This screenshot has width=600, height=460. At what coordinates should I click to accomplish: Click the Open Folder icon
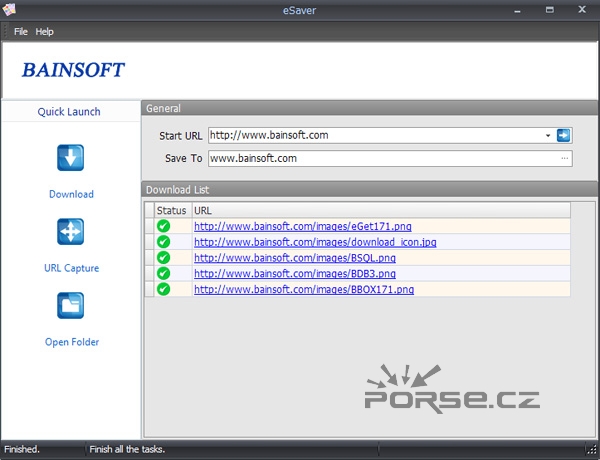click(70, 306)
